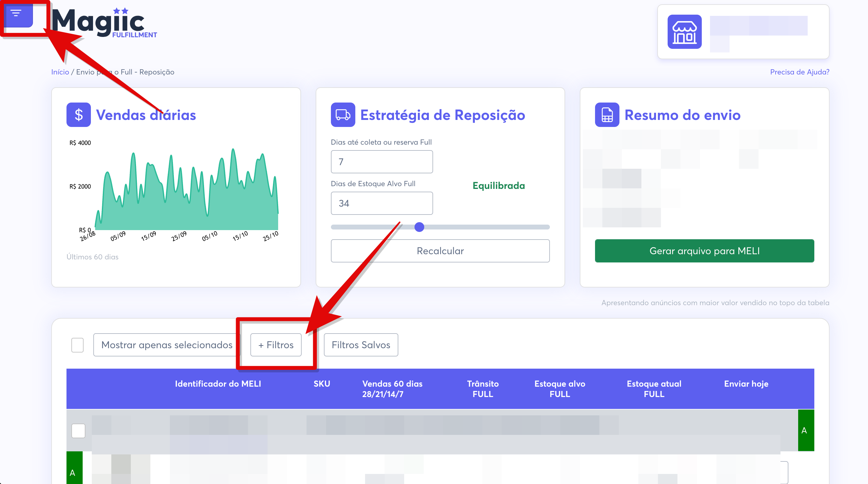868x484 pixels.
Task: Click the green A badge at row right
Action: click(x=805, y=430)
